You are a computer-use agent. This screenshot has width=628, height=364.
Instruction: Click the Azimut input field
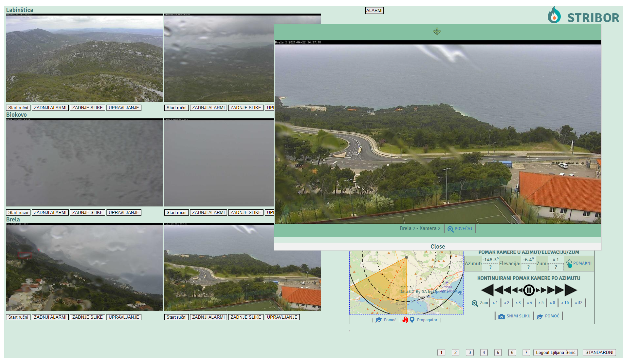coord(490,267)
